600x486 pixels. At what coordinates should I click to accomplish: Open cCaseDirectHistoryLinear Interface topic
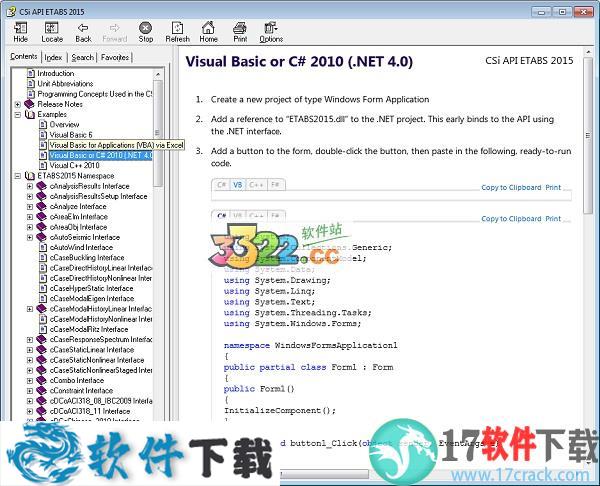point(101,268)
